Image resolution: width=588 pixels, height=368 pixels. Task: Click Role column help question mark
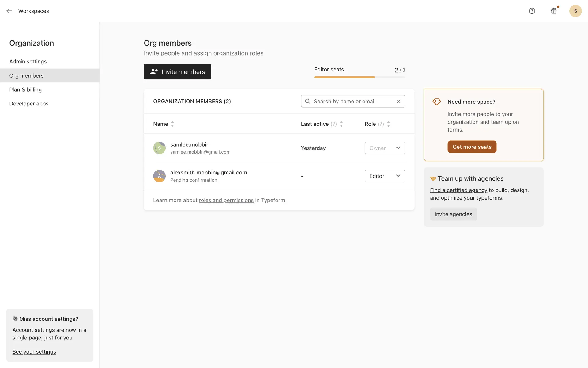click(381, 124)
